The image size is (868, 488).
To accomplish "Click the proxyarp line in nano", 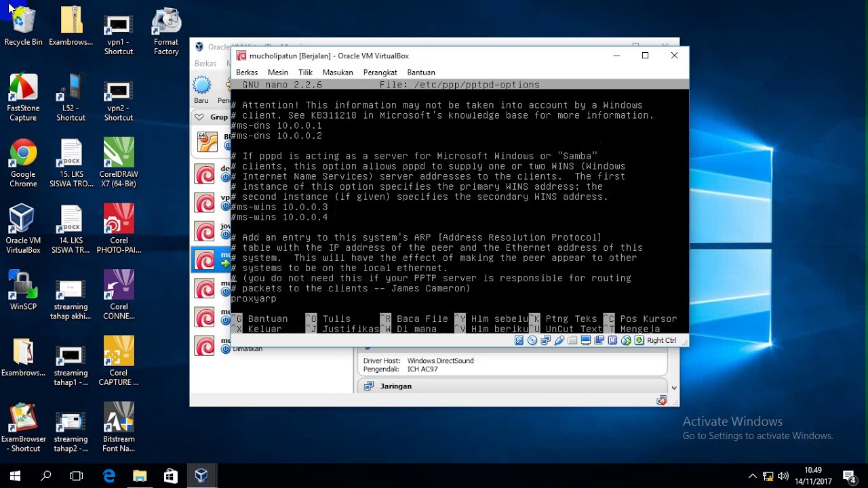I will [254, 298].
